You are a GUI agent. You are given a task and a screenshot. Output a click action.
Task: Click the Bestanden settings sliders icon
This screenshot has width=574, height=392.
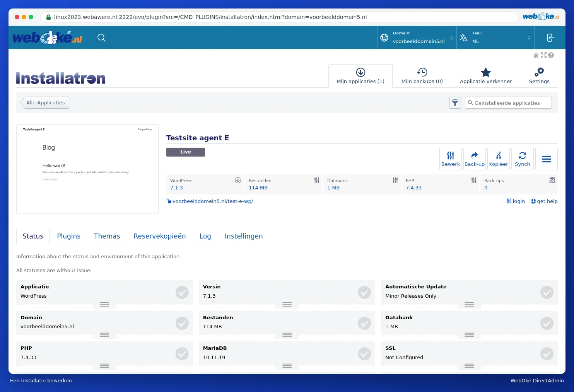click(x=317, y=180)
